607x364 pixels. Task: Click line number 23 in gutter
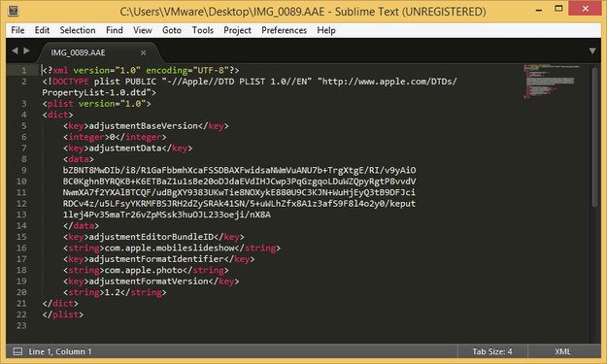[21, 325]
